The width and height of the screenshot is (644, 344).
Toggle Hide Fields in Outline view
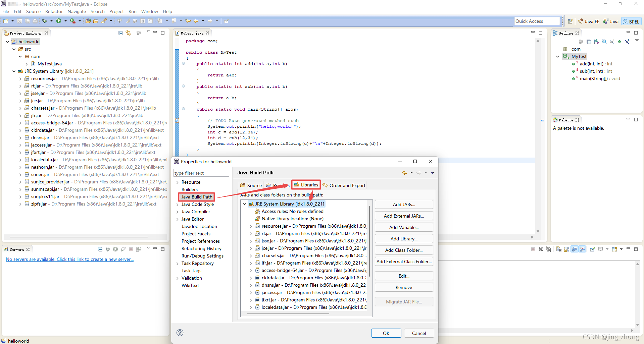tap(604, 42)
